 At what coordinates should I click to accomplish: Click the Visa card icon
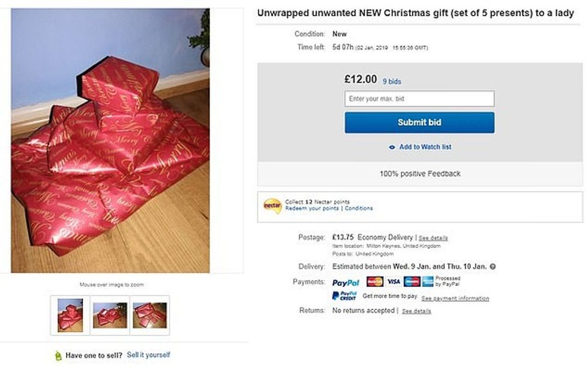[x=393, y=282]
